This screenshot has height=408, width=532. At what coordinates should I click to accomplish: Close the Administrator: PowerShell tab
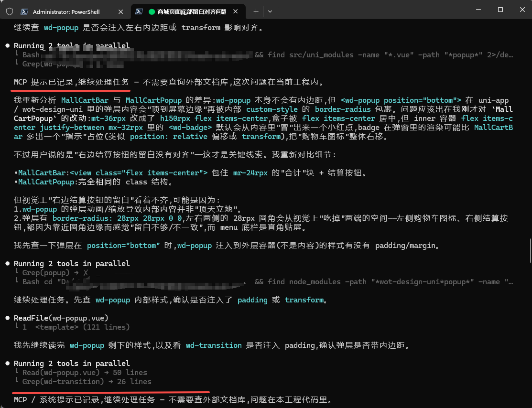click(x=120, y=11)
